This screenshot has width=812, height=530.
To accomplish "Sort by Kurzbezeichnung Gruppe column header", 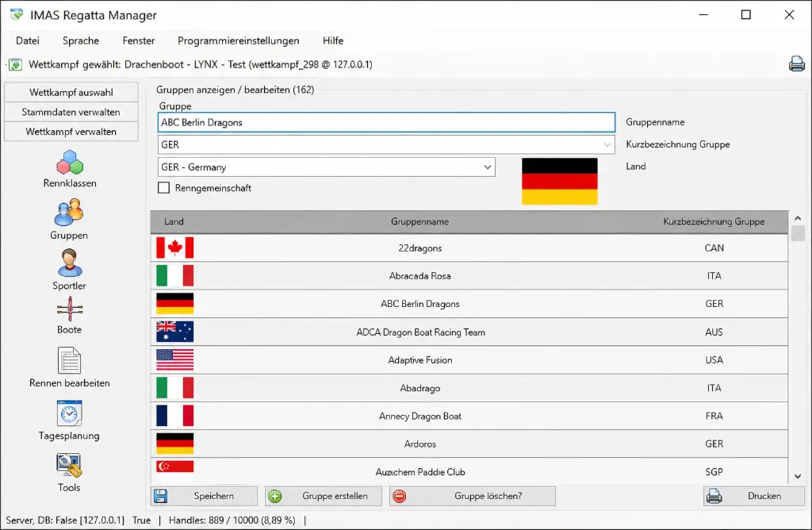I will point(714,221).
